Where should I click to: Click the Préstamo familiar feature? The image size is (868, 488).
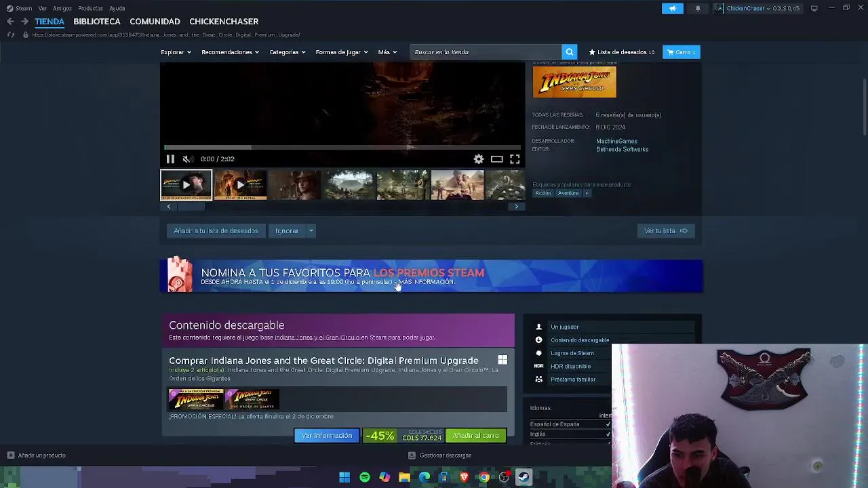coord(573,380)
